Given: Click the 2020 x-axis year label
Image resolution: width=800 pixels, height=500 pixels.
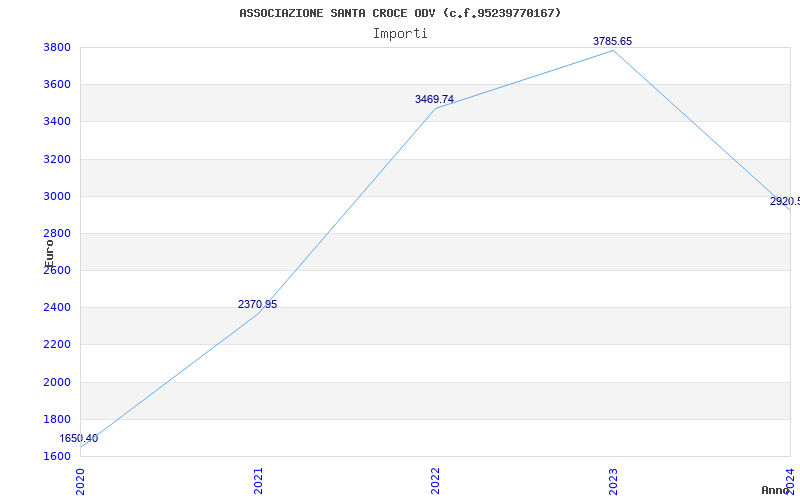Looking at the screenshot, I should point(81,481).
